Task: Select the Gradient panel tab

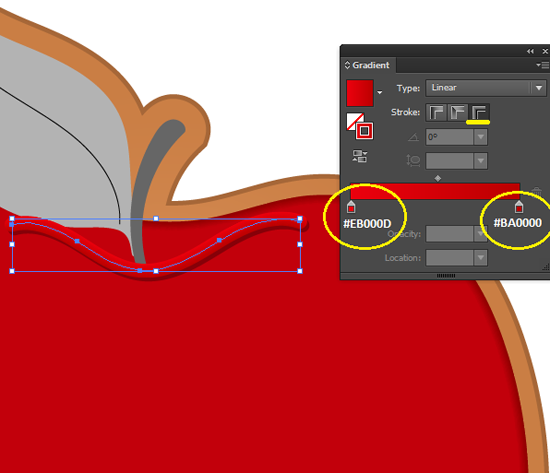Action: (x=368, y=65)
